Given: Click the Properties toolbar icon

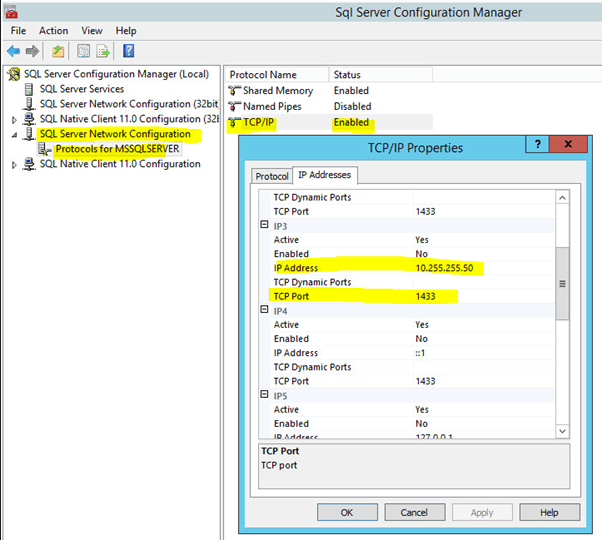Looking at the screenshot, I should 84,51.
